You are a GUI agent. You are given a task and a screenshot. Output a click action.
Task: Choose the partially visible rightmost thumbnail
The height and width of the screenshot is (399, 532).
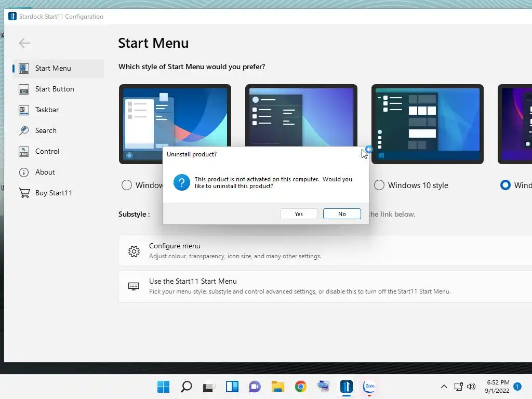(x=515, y=124)
